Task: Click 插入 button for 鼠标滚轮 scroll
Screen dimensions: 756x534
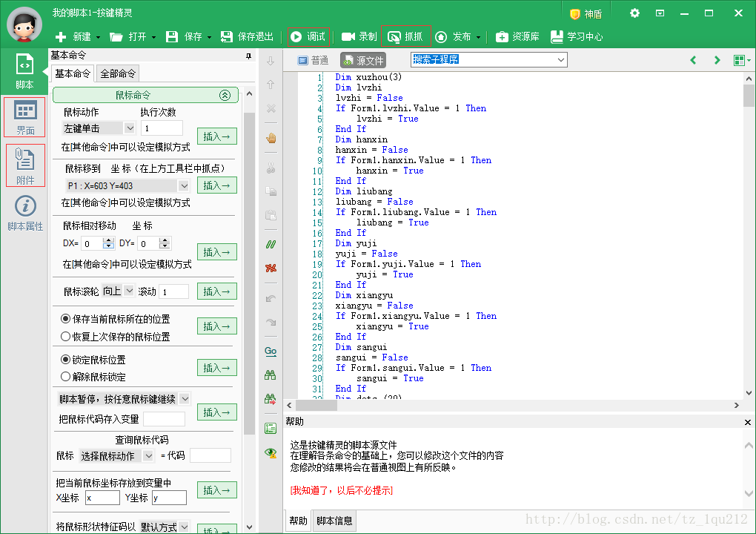Action: tap(217, 291)
